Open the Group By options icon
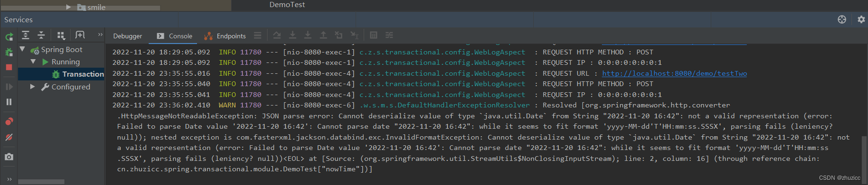This screenshot has width=868, height=185. click(x=61, y=35)
